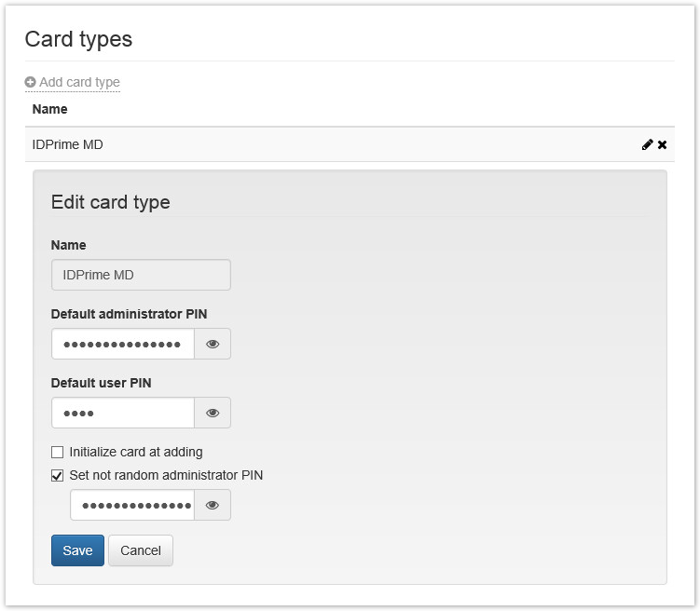Delete IDPrime MD using the X icon

tap(663, 144)
